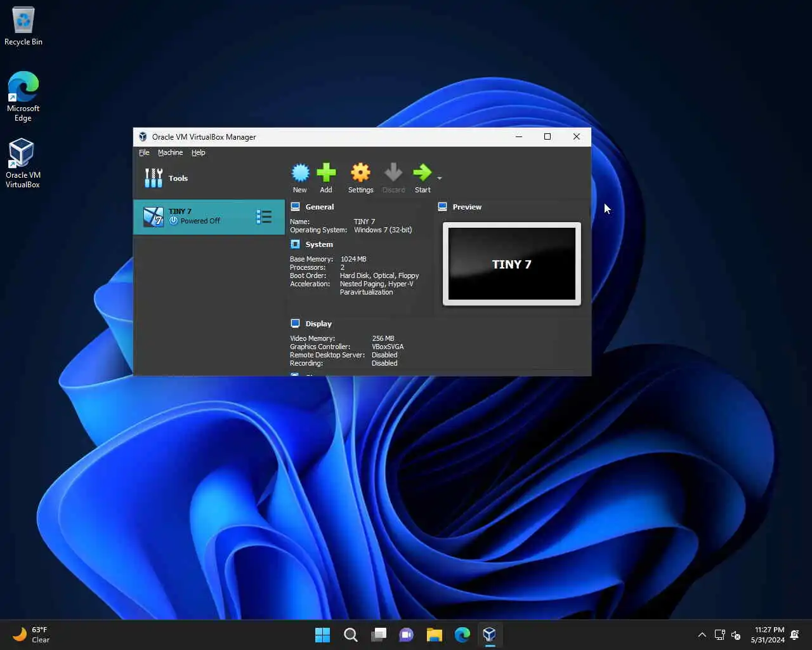Open Microsoft Edge from the taskbar
The image size is (812, 650).
[462, 635]
